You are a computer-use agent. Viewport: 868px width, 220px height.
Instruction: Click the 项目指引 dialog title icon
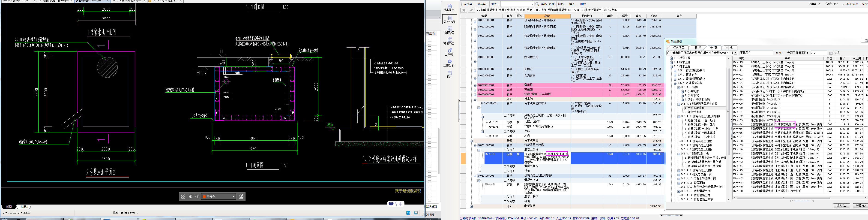point(668,42)
